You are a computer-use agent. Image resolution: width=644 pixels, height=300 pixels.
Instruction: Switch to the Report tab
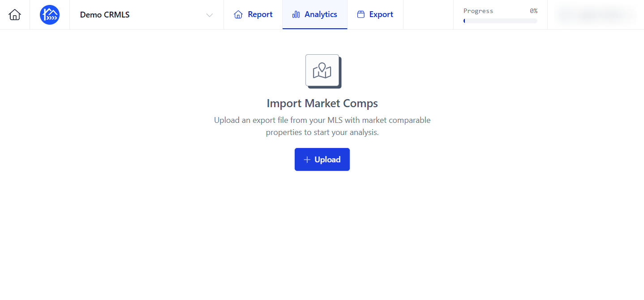coord(253,15)
